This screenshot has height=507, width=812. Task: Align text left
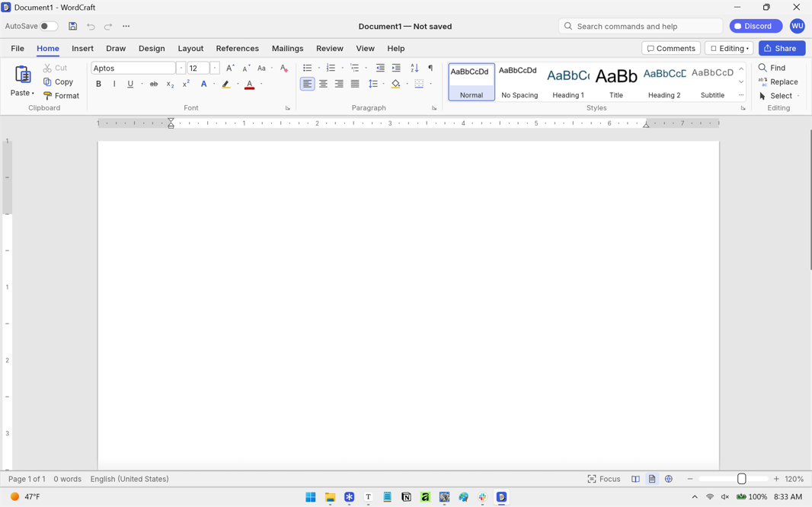pyautogui.click(x=307, y=84)
